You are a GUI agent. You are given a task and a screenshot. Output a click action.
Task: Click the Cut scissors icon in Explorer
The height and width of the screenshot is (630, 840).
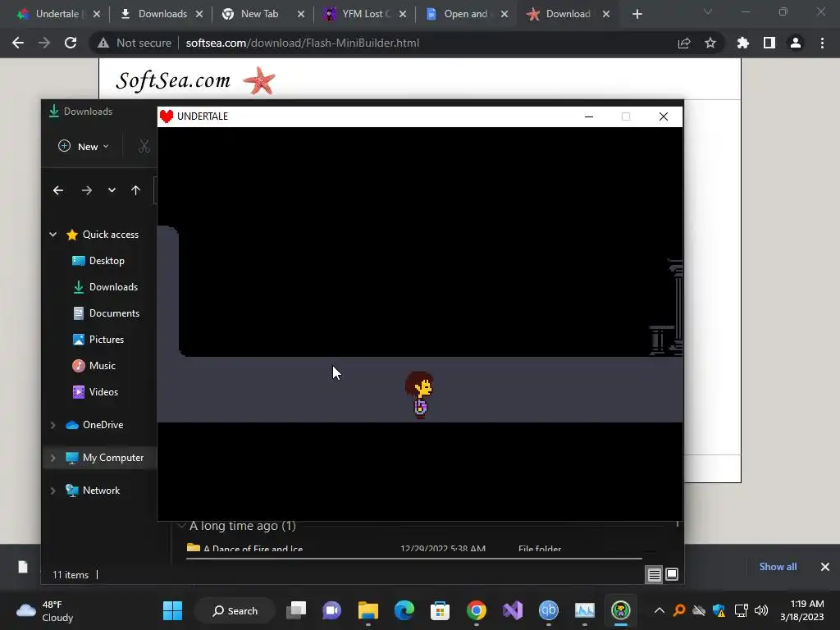(144, 146)
